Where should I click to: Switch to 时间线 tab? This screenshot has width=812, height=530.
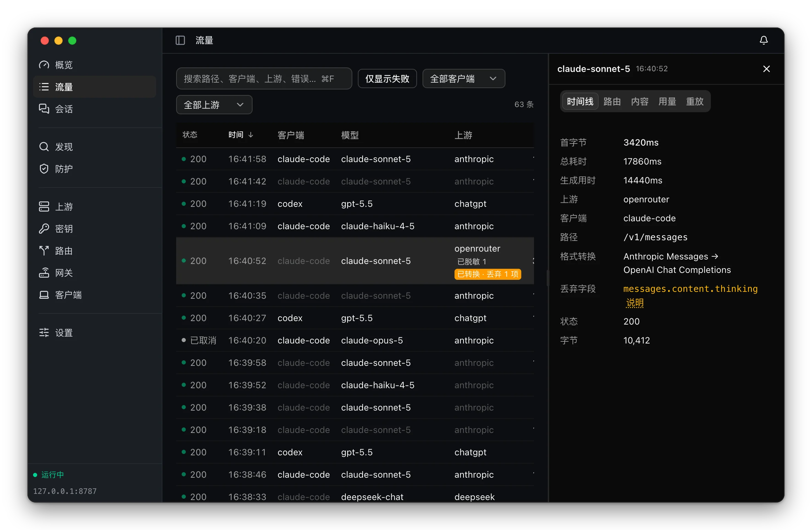pyautogui.click(x=580, y=102)
